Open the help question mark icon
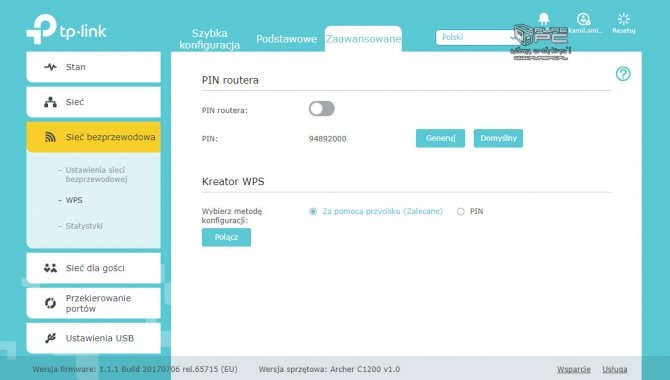 623,74
